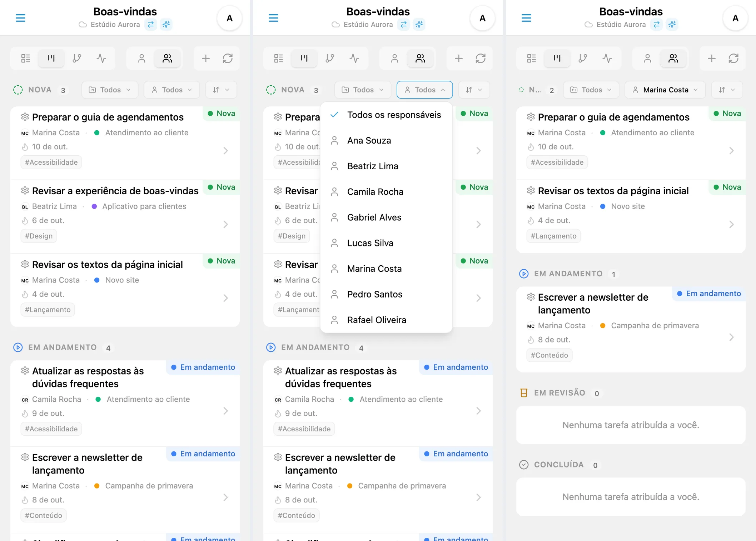The width and height of the screenshot is (756, 541).
Task: Click the orange Campanha de primavera dot, right panel
Action: [602, 325]
